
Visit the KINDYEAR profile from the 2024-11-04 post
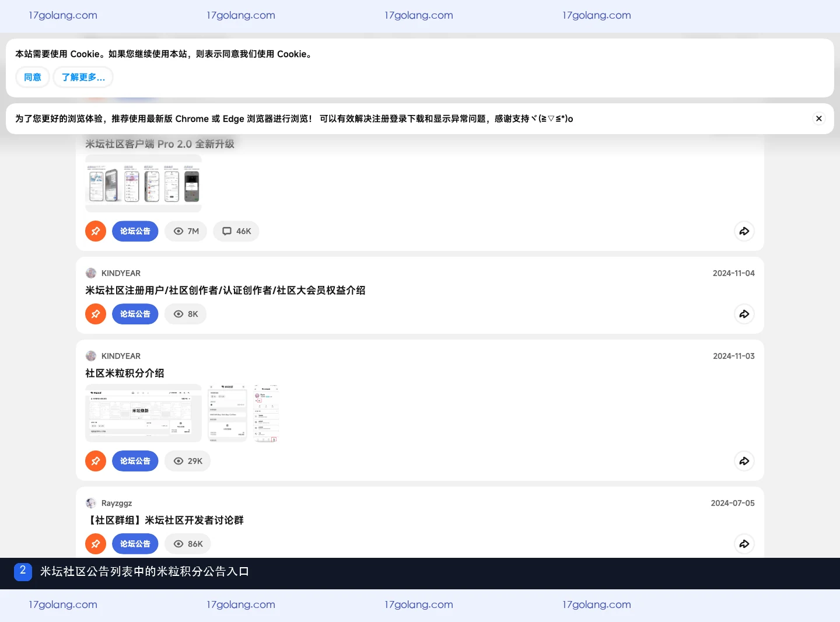coord(121,273)
